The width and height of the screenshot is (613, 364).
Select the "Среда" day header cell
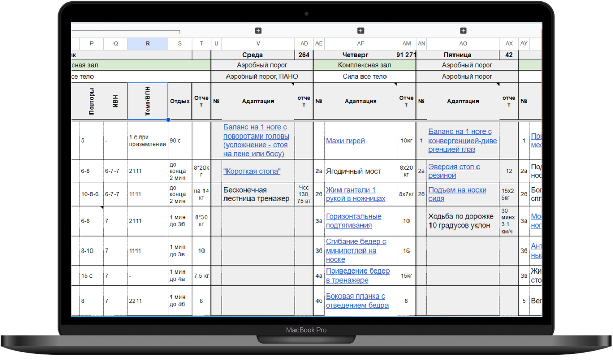tap(253, 55)
